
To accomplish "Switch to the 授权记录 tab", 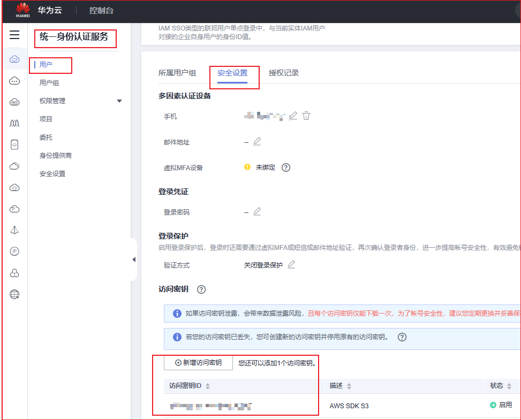I will coord(284,73).
